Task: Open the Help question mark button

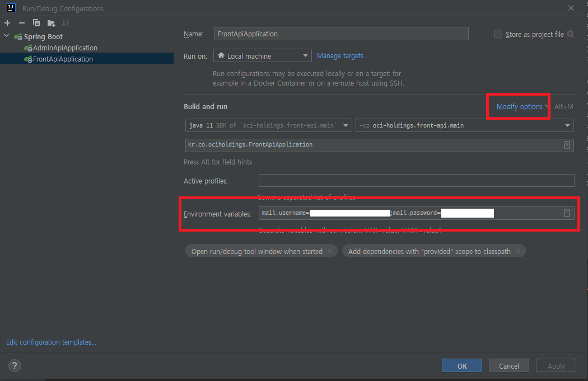Action: coord(15,366)
